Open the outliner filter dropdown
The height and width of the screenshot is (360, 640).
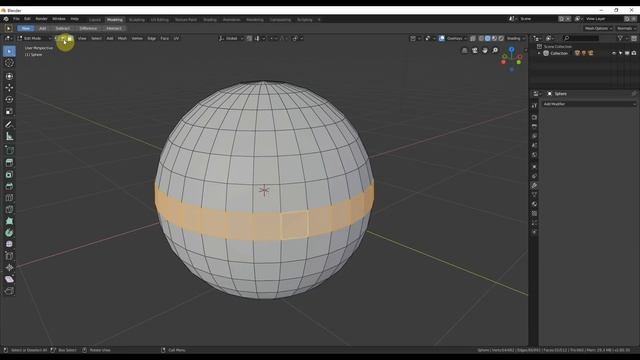click(x=622, y=38)
